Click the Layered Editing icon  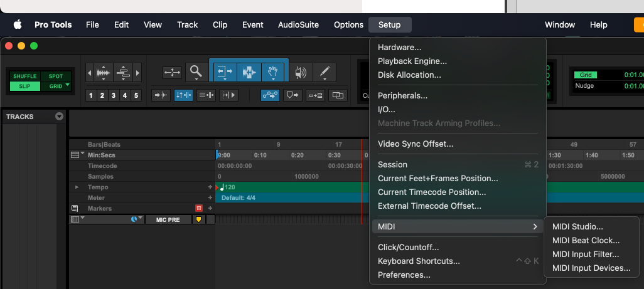338,95
